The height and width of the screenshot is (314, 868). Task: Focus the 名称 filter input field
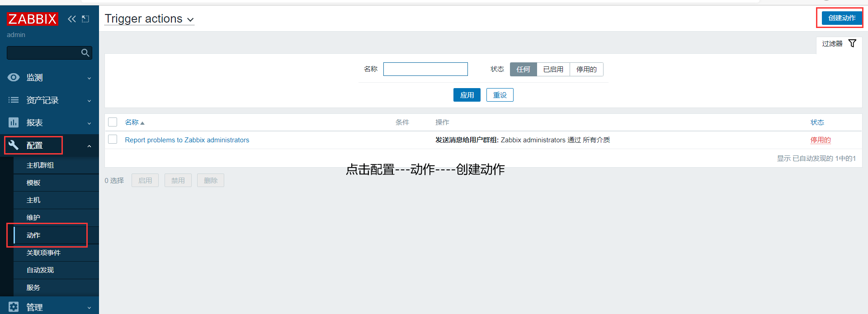click(425, 69)
